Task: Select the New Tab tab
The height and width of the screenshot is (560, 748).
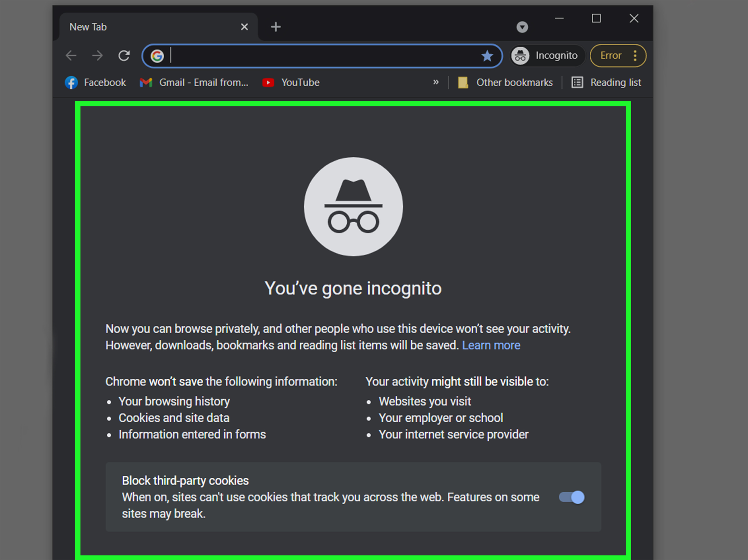Action: [x=149, y=27]
